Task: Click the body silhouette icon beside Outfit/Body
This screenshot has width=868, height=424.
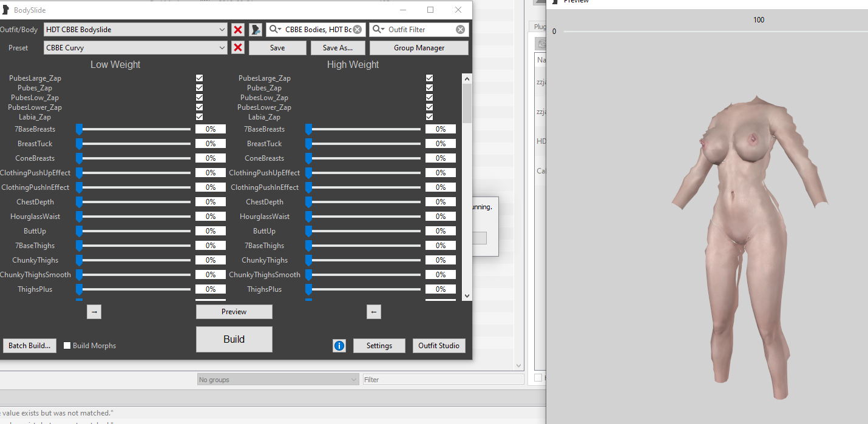Action: coord(256,30)
